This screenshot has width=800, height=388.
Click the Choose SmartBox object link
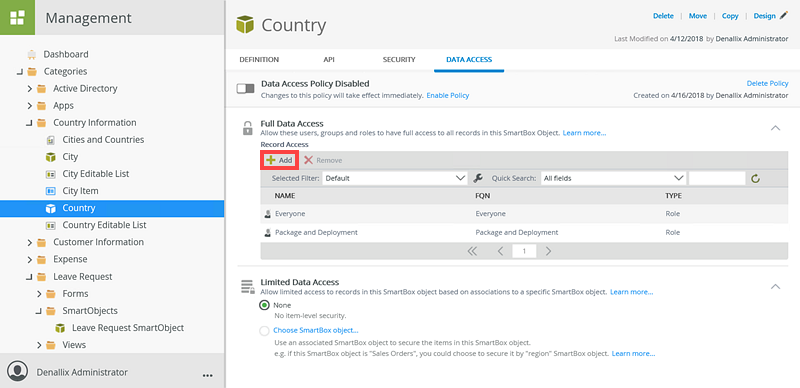(x=316, y=330)
